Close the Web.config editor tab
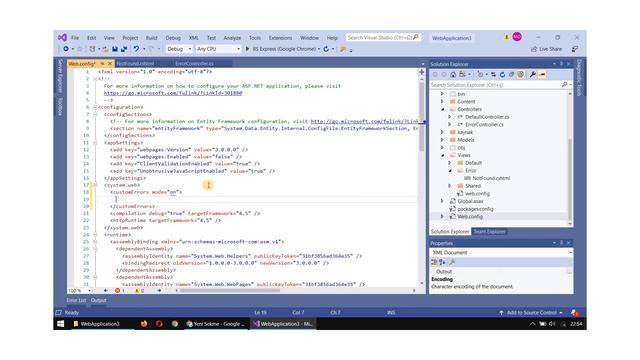 pos(110,64)
